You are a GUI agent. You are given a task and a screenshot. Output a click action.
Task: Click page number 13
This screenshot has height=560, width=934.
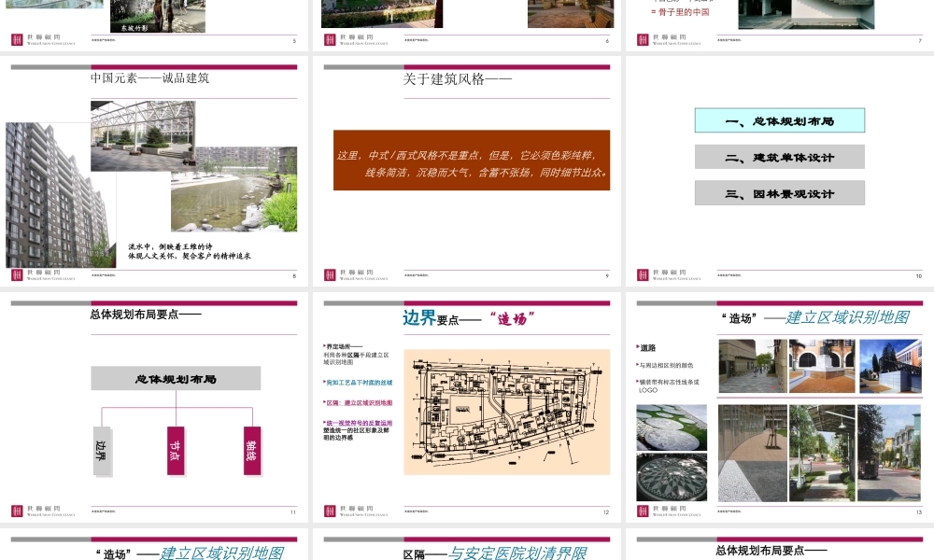[x=918, y=511]
